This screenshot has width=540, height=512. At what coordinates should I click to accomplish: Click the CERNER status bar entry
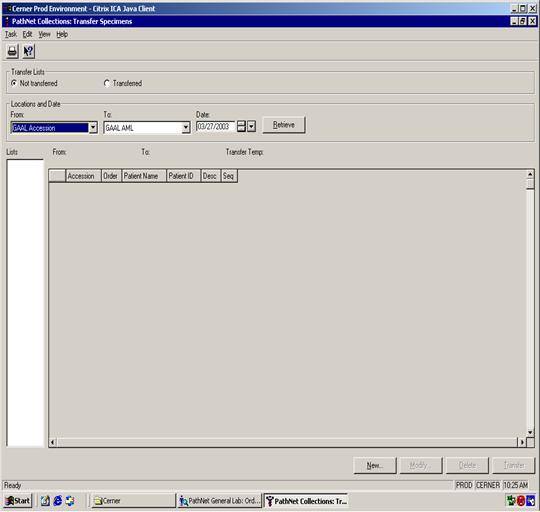pos(488,485)
